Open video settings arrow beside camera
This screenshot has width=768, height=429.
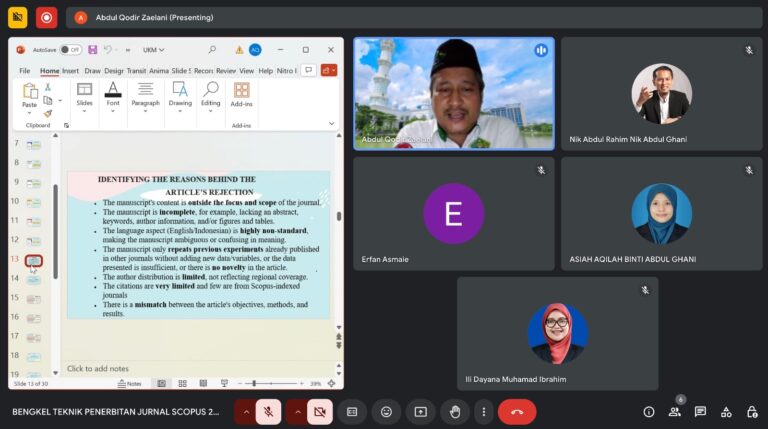pos(298,411)
